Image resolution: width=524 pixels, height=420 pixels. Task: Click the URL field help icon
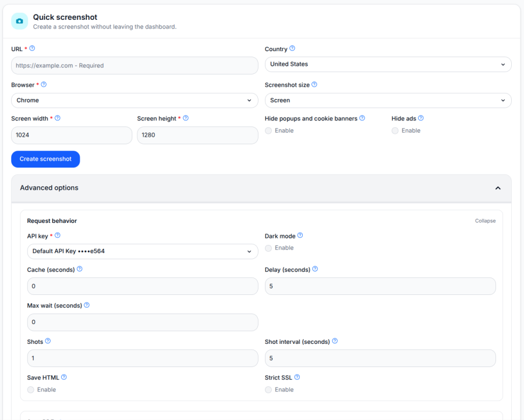31,49
